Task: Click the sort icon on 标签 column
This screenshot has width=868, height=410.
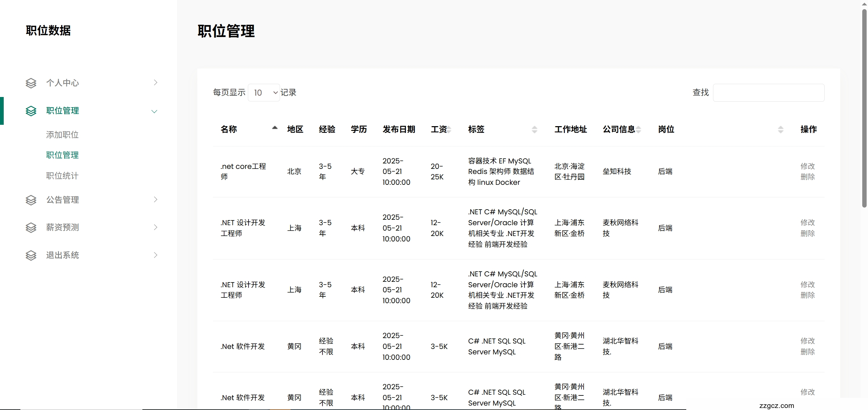Action: pos(535,129)
